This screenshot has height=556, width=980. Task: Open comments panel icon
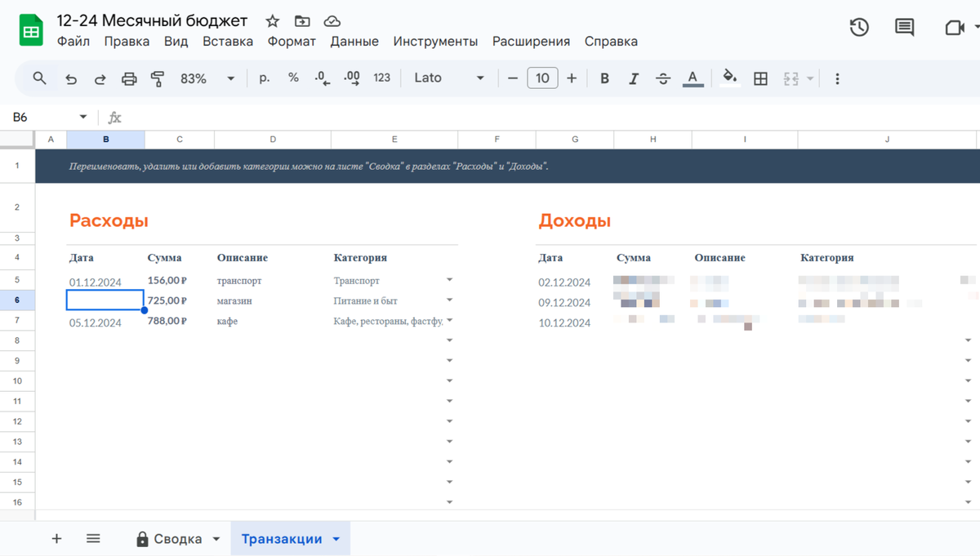pyautogui.click(x=905, y=27)
